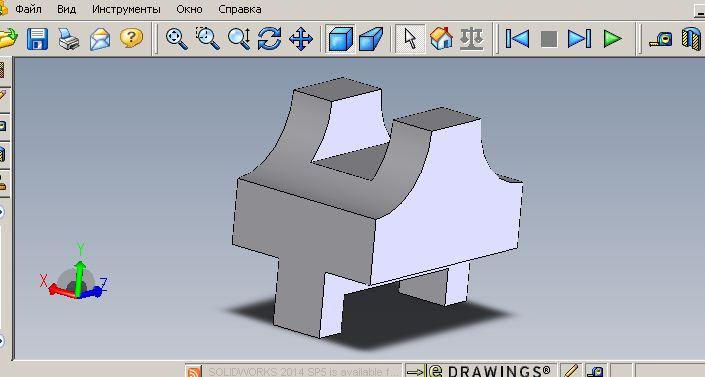Open the Справка menu
The height and width of the screenshot is (377, 705).
click(240, 9)
